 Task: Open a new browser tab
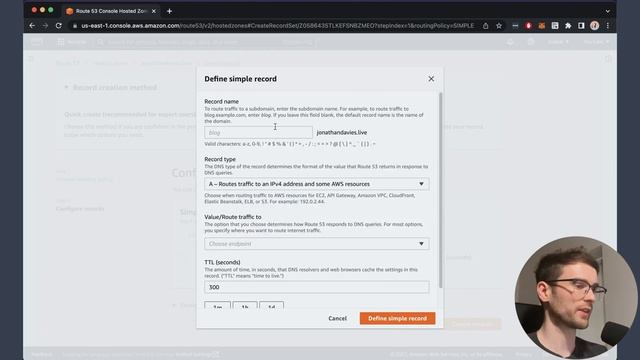coord(169,11)
